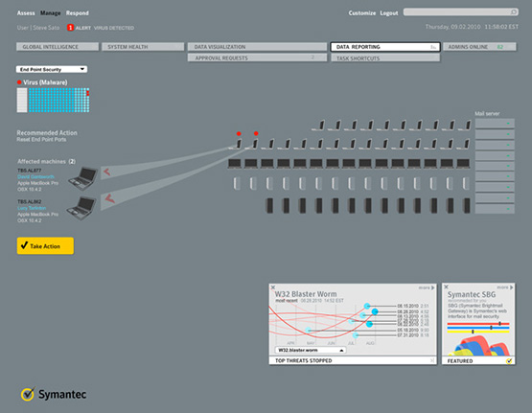Select the 08.15.2010 data point
Viewport: 532px width, 413px height.
pyautogui.click(x=367, y=306)
